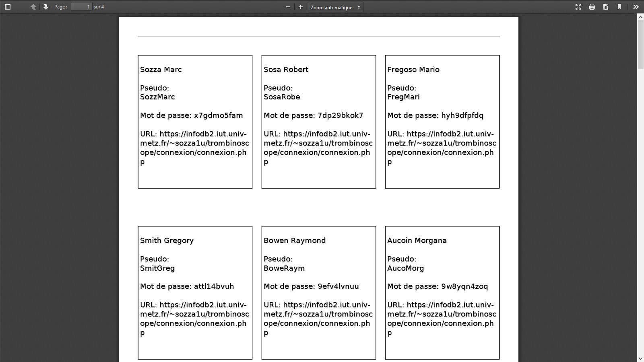Open the tools menu with double chevron
The width and height of the screenshot is (644, 362).
click(636, 7)
